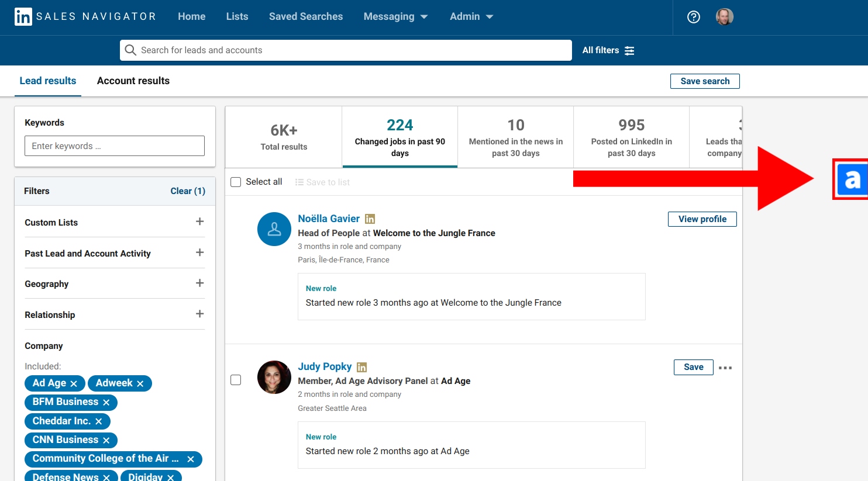Click New role card for Noëlla Gavier
Screen dimensions: 868x481
pos(471,296)
